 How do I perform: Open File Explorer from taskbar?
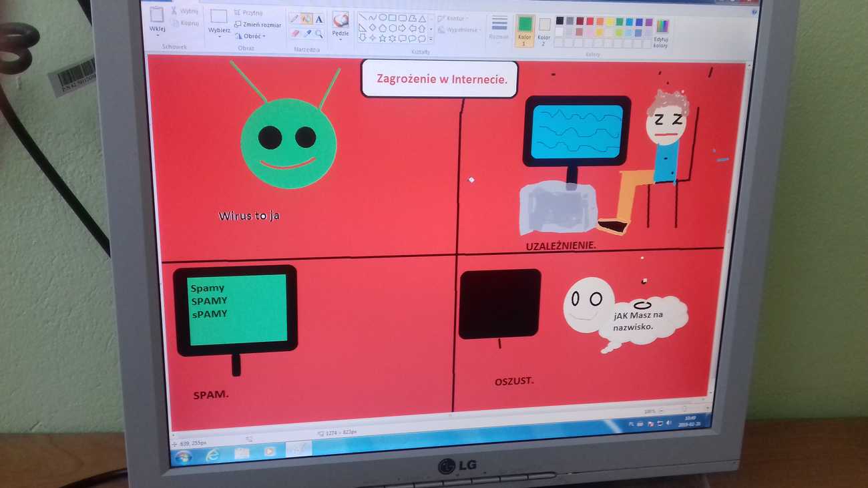(x=240, y=453)
